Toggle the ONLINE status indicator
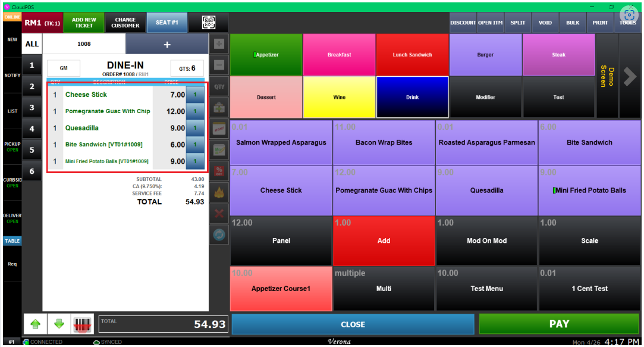Screen dimensions: 644x347 pos(12,17)
